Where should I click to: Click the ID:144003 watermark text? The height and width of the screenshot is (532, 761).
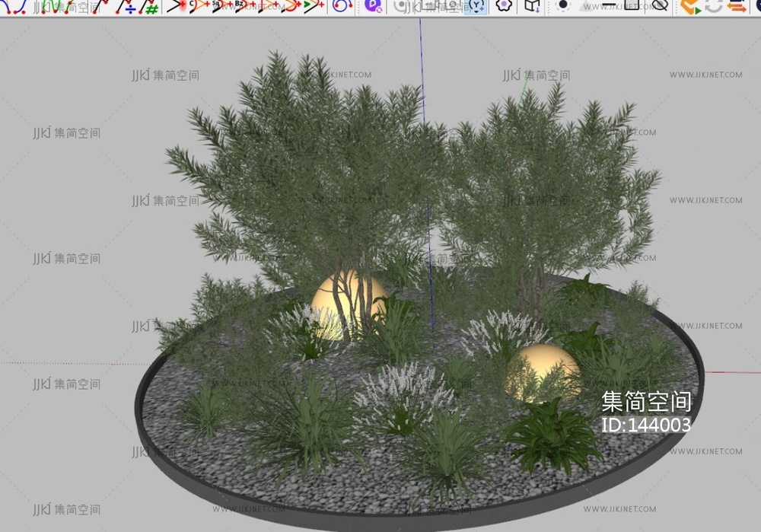tap(646, 425)
